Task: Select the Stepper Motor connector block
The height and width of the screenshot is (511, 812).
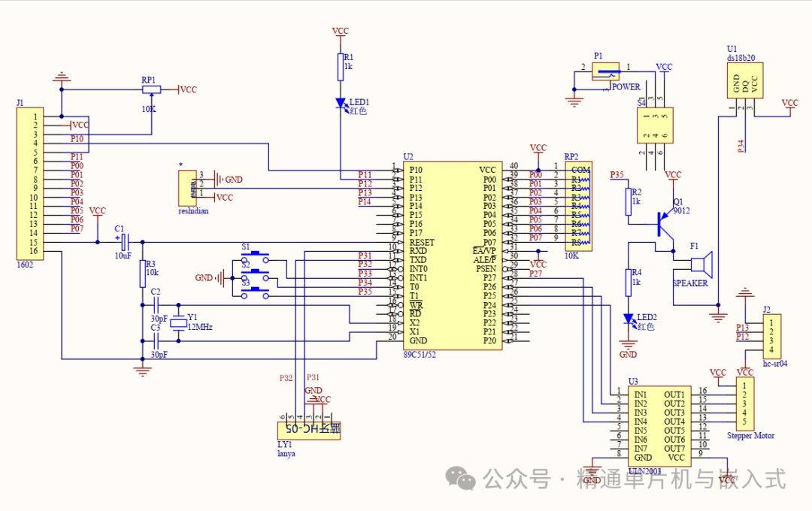Action: (744, 404)
